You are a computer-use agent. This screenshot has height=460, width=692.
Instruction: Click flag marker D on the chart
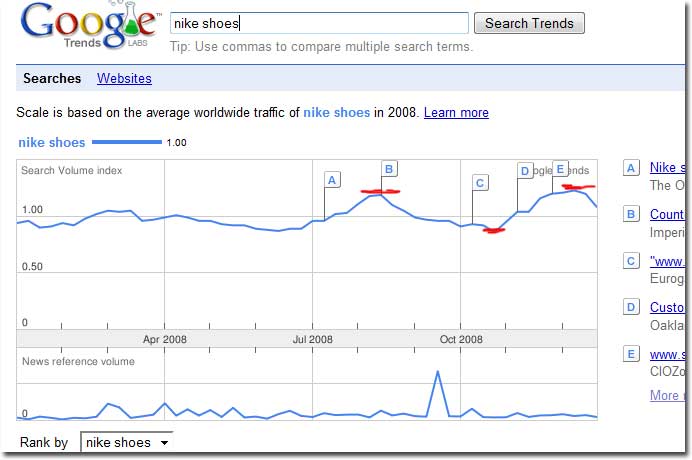click(x=525, y=171)
